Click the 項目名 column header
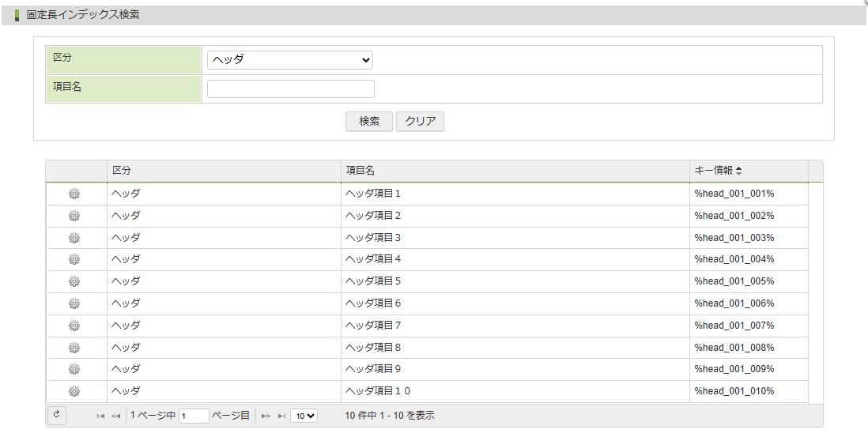This screenshot has height=437, width=868. click(x=360, y=171)
